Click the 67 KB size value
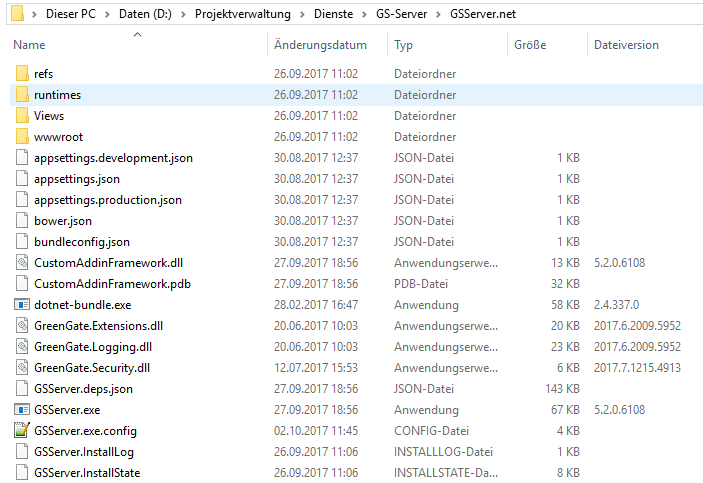The image size is (703, 483). (565, 409)
